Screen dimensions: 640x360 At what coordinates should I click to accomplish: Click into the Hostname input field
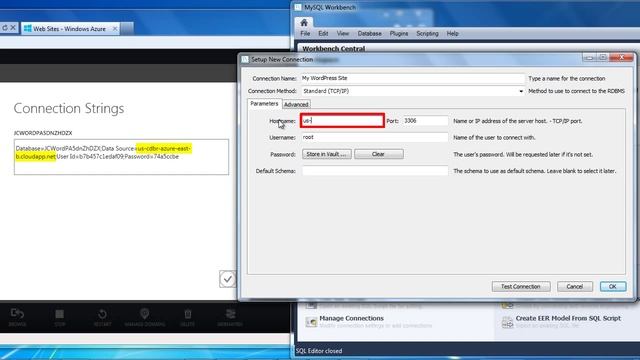[x=342, y=121]
